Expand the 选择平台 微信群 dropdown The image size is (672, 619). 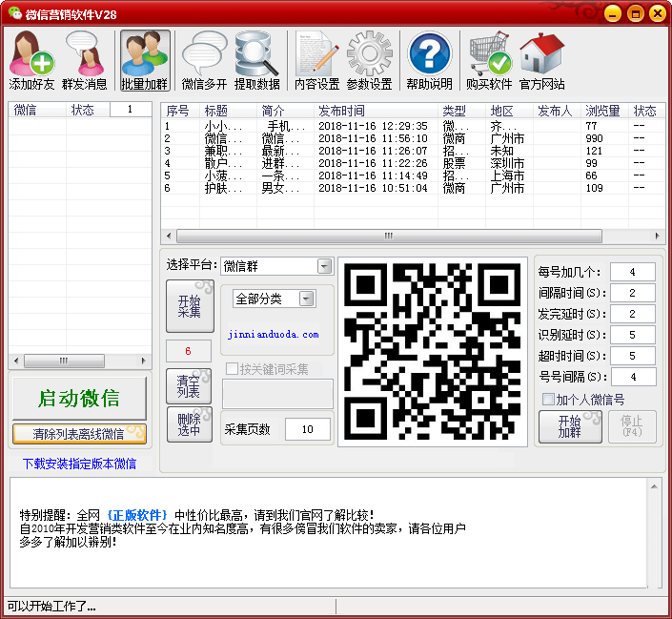point(325,266)
